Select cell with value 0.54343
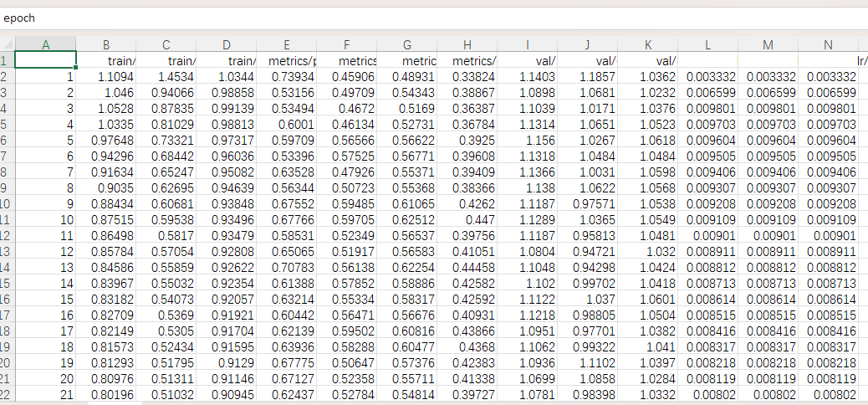This screenshot has width=868, height=405. pyautogui.click(x=407, y=93)
